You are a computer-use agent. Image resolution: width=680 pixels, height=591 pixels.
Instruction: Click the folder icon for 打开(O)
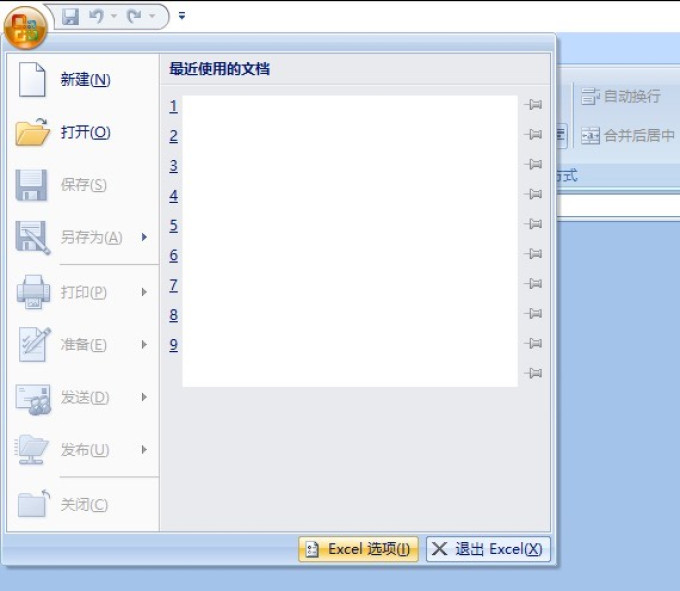32,132
